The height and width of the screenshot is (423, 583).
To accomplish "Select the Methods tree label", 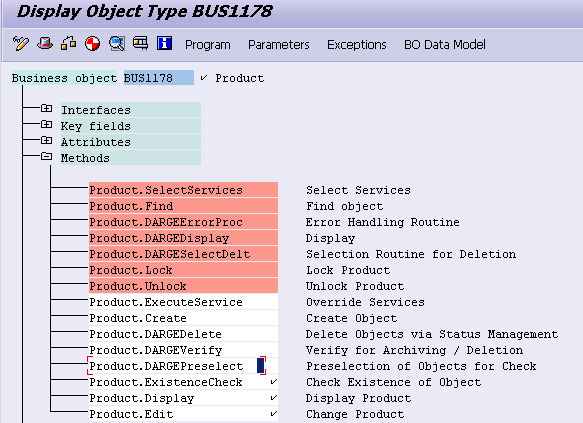I will 131,158.
